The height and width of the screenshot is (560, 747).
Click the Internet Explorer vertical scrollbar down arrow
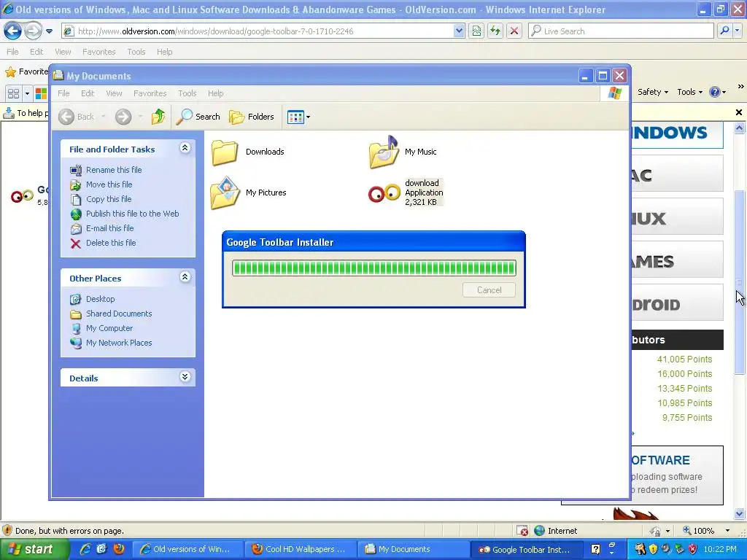coord(740,513)
